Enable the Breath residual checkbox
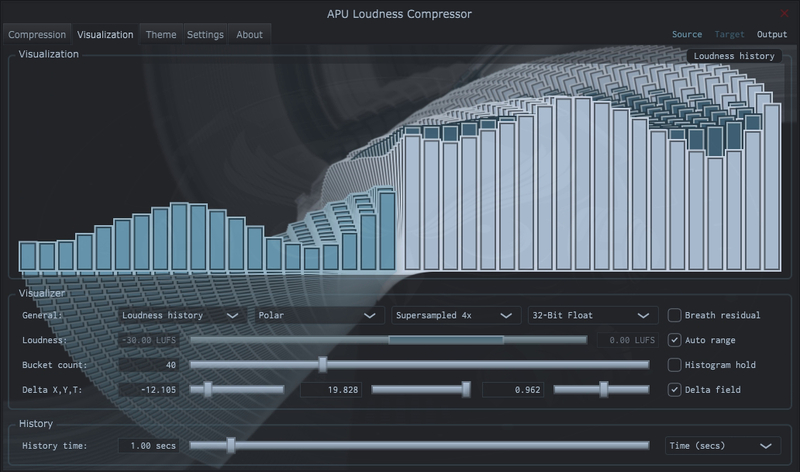The width and height of the screenshot is (800, 472). pos(674,315)
